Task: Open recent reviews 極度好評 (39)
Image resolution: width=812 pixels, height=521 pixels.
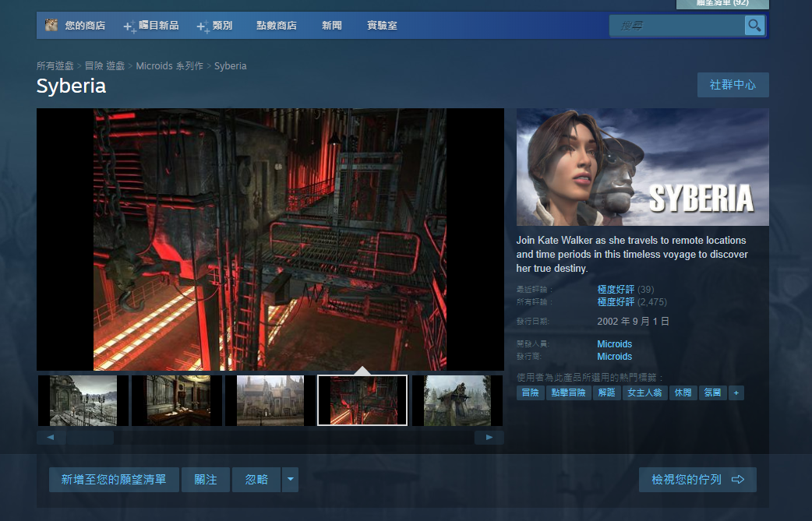Action: (626, 289)
